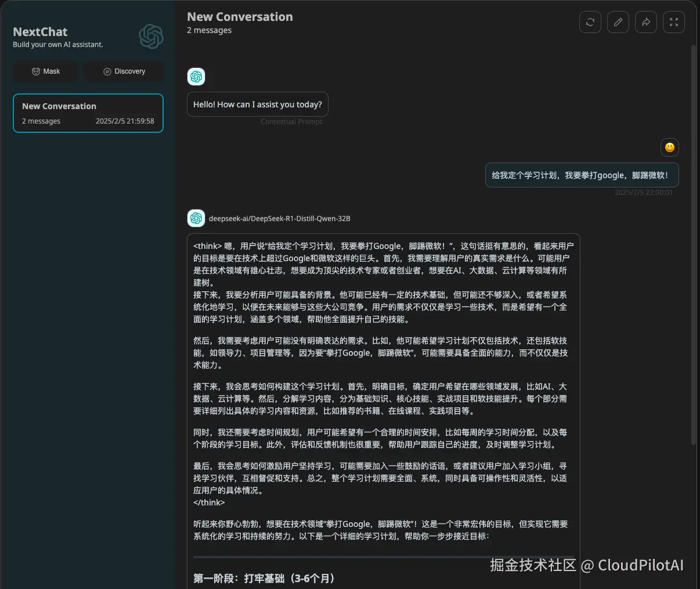Click the timestamp 2025/2/5 22:00:01
The image size is (700, 589).
click(644, 193)
